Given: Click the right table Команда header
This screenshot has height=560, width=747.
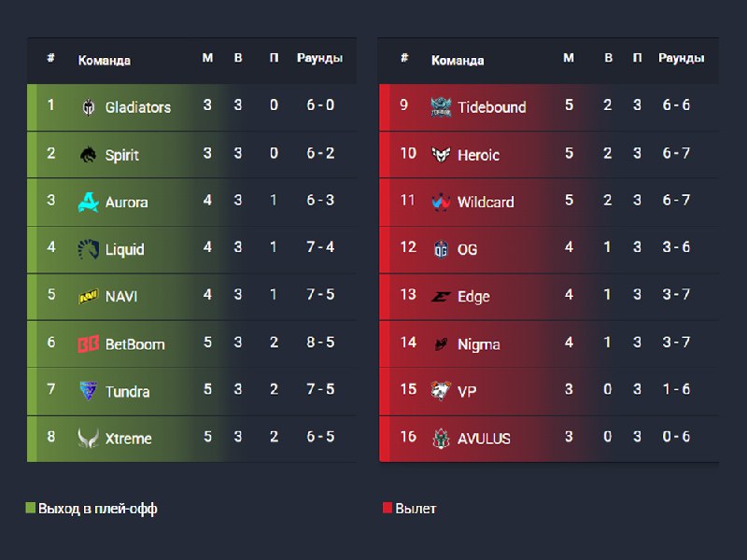Looking at the screenshot, I should 458,61.
